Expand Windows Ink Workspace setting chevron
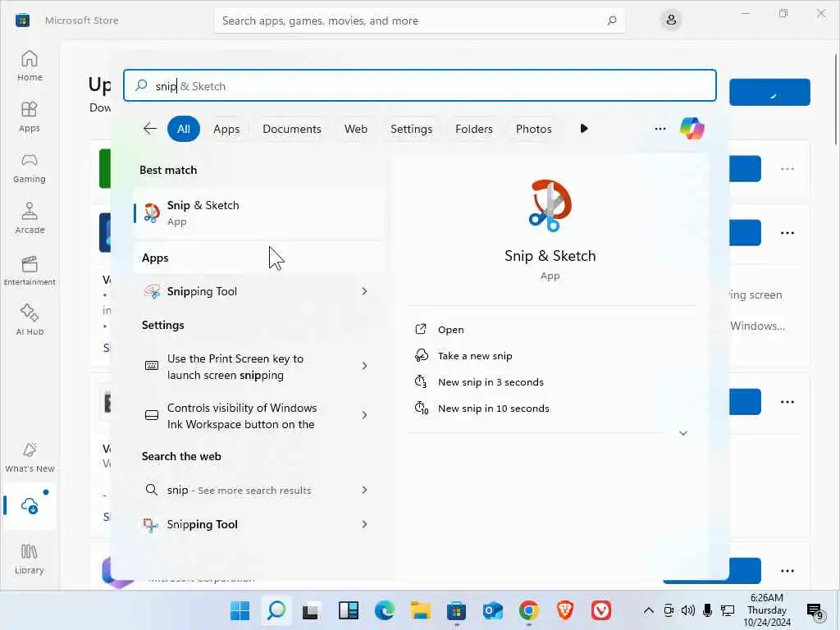This screenshot has height=630, width=840. pos(364,415)
